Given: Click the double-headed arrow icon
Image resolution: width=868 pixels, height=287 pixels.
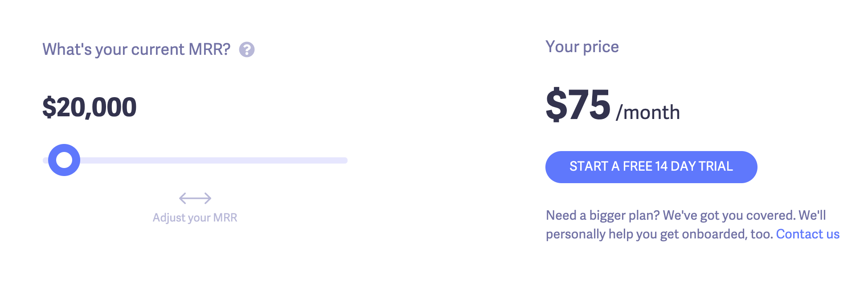Looking at the screenshot, I should point(195,198).
